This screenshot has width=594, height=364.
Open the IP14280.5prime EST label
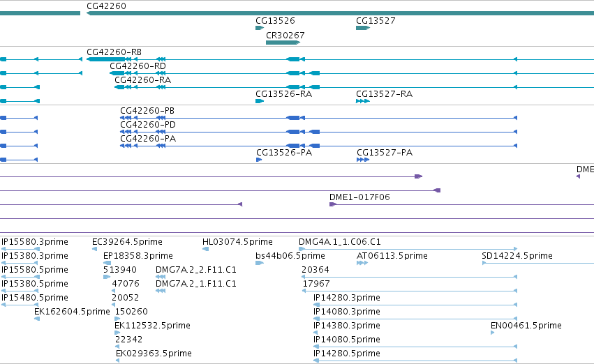[347, 354]
